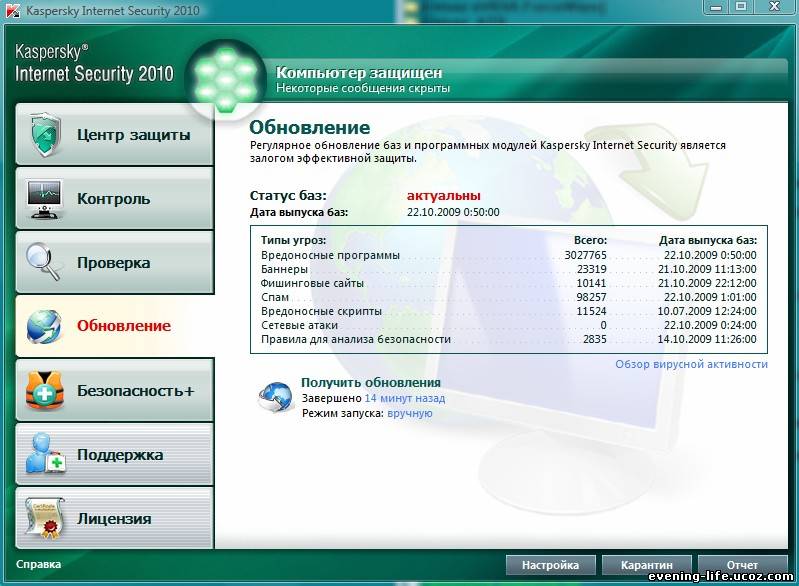Open the Центр защиты section
Screen dimensions: 799x586
(x=115, y=135)
